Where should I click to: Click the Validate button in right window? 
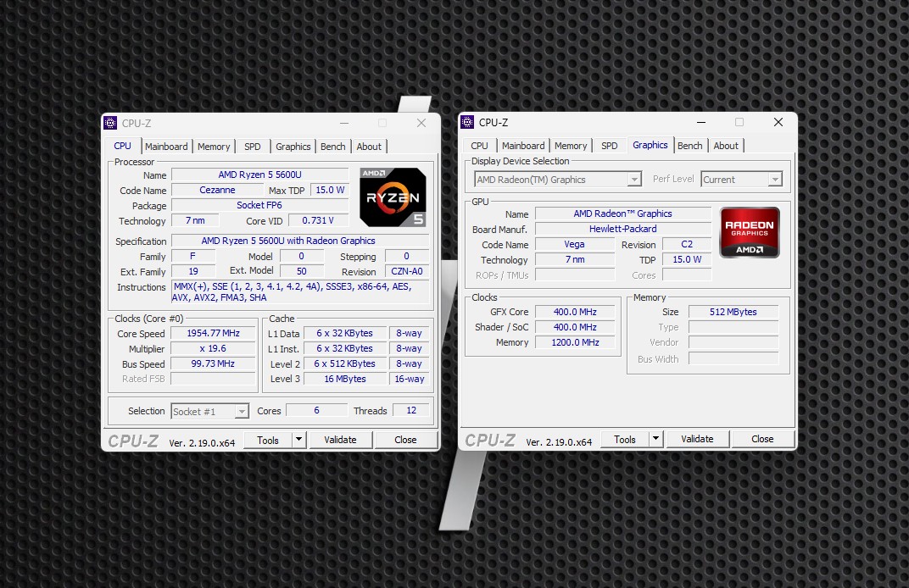[x=697, y=439]
